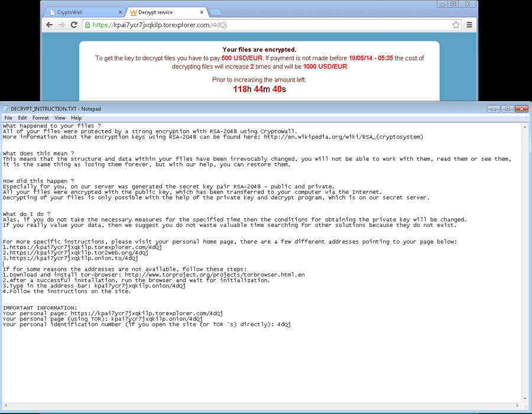Click the Notepad icon in title bar
Image resolution: width=532 pixels, height=414 pixels.
(6, 109)
